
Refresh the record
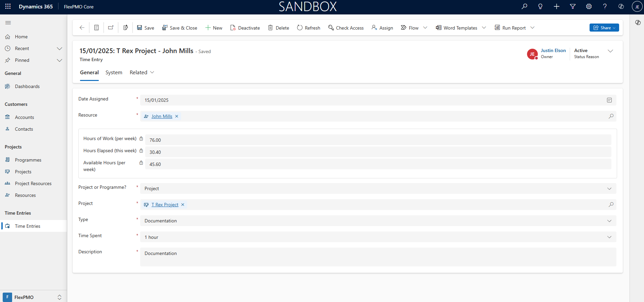[x=309, y=28]
